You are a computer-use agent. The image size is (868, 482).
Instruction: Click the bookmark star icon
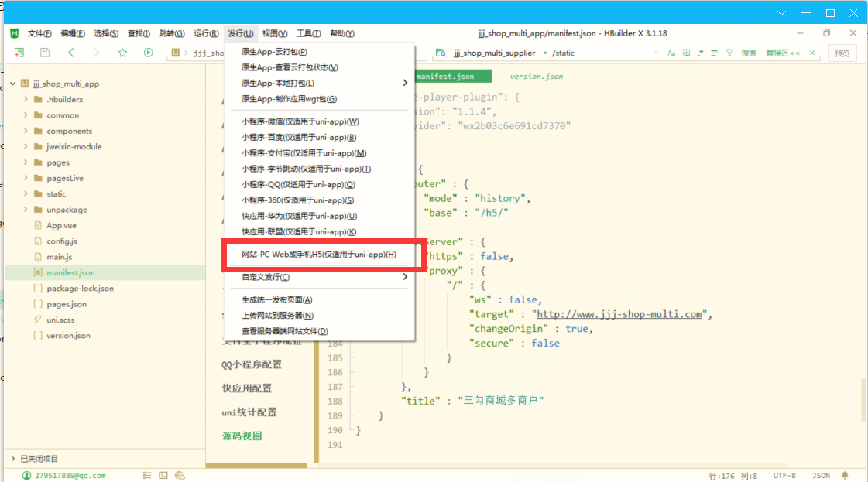point(122,53)
